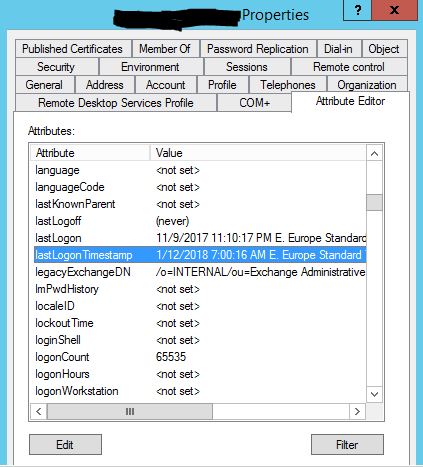Close the Properties dialog
The width and height of the screenshot is (423, 467).
click(395, 10)
